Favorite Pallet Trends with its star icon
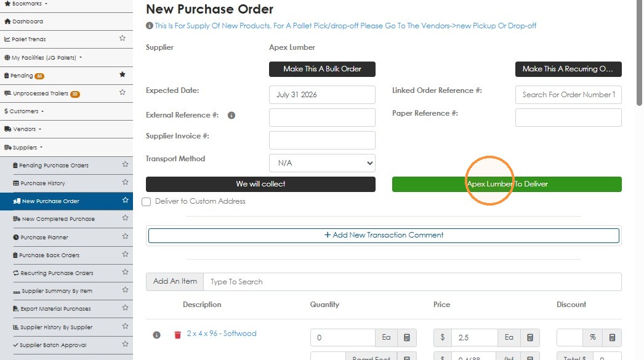The image size is (644, 360). [x=123, y=38]
